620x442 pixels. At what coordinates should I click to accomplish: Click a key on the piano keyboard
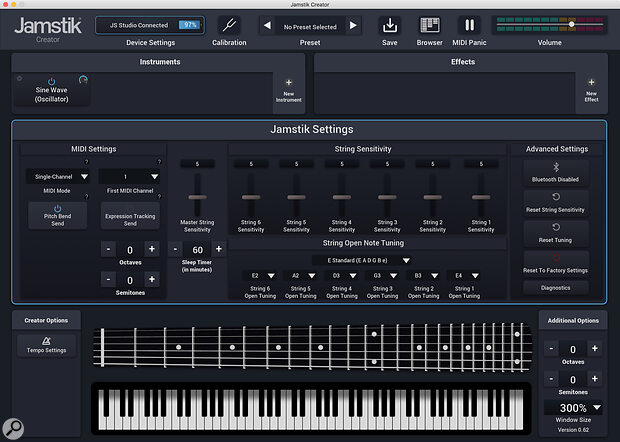point(311,410)
